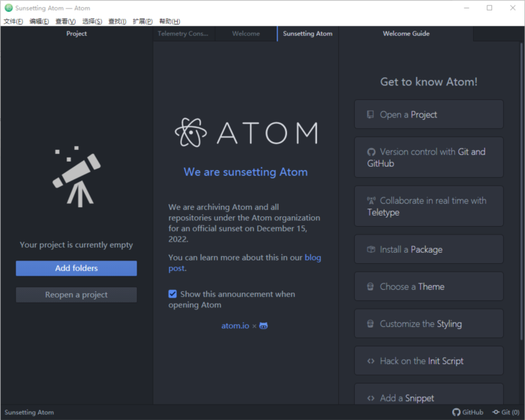Viewport: 525px width, 420px height.
Task: Switch to the Telemetry Consent tab
Action: coord(183,34)
